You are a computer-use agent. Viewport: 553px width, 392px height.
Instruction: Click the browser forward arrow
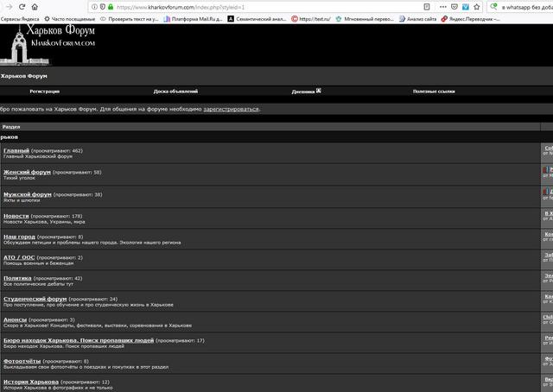tap(9, 7)
